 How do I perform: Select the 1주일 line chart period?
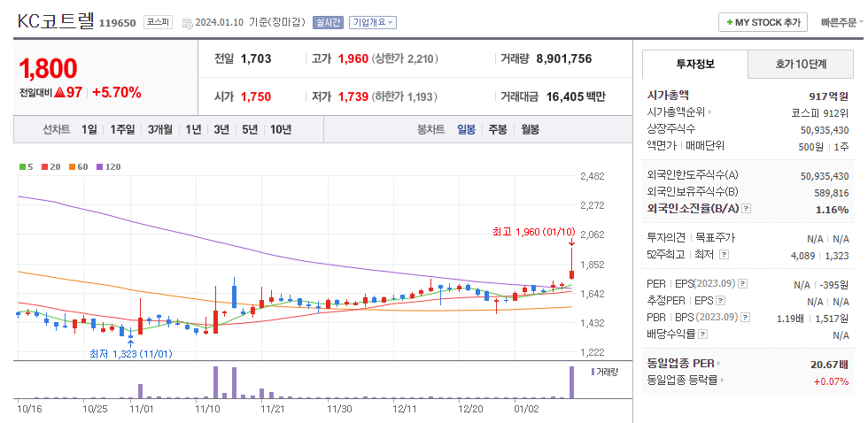[x=122, y=130]
